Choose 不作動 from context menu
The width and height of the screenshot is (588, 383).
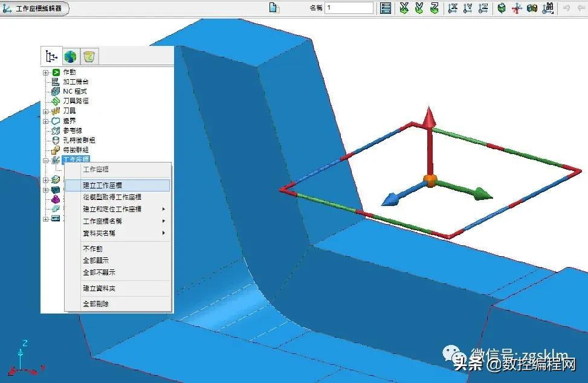coord(118,249)
